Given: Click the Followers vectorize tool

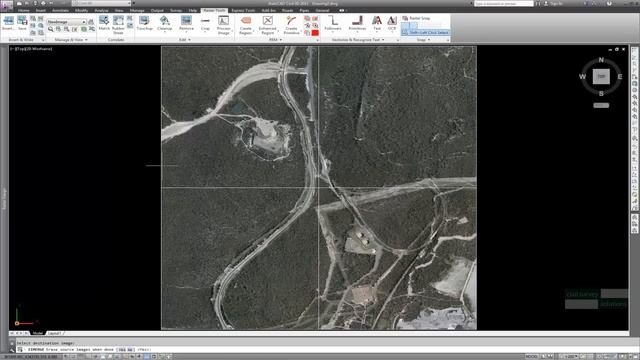Looking at the screenshot, I should point(333,23).
